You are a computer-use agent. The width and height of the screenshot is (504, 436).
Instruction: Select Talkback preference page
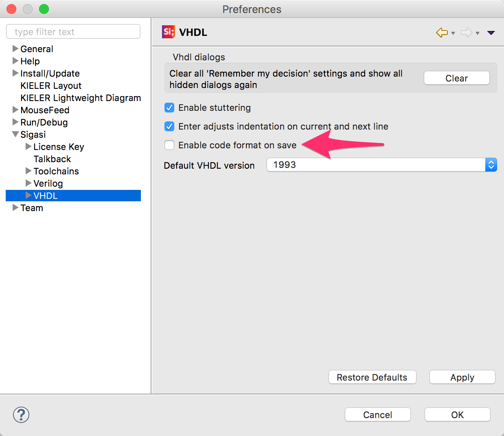pyautogui.click(x=52, y=159)
